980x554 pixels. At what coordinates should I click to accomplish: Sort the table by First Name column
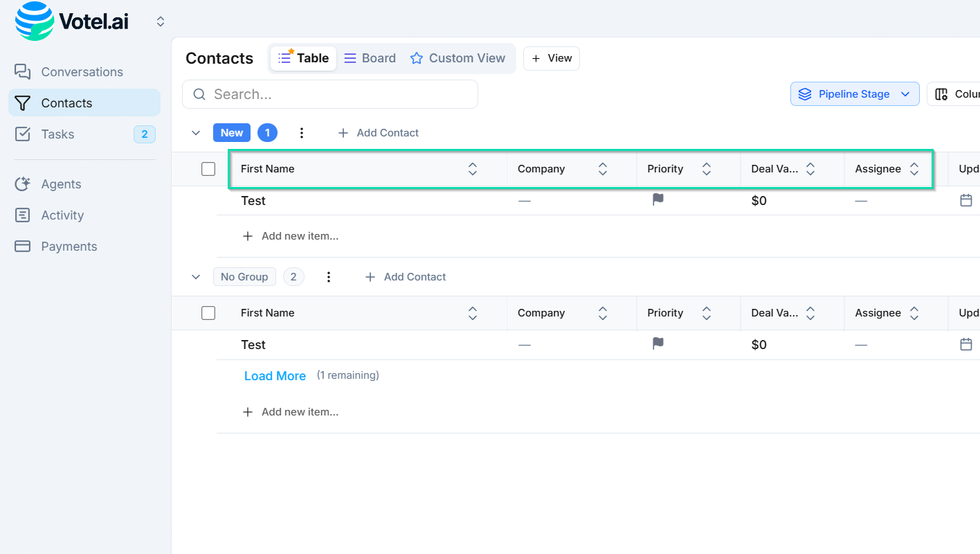coord(472,168)
